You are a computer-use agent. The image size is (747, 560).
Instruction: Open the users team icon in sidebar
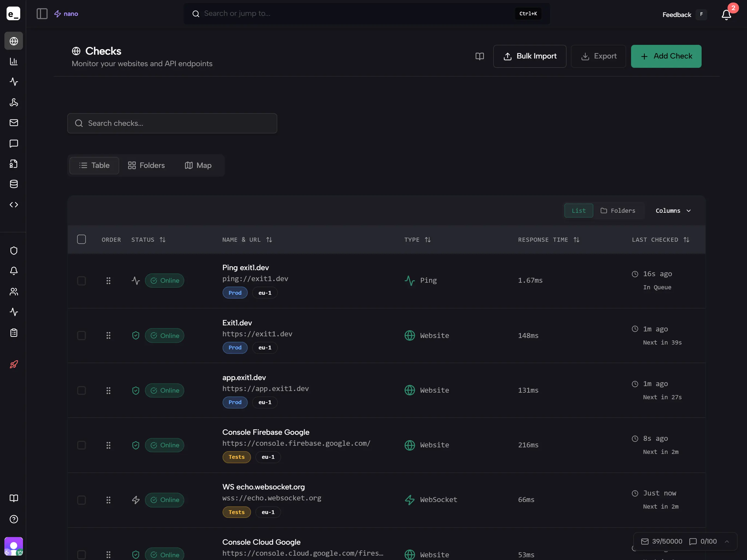[13, 291]
